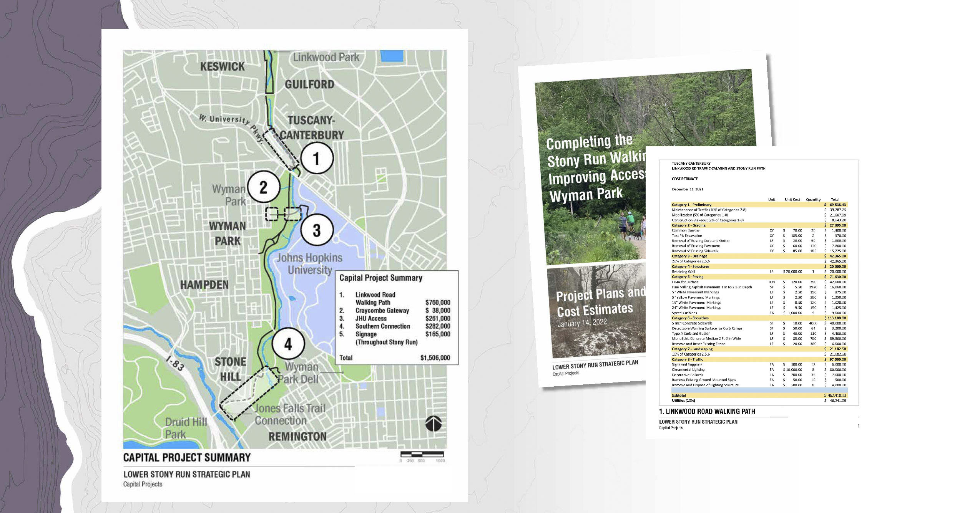Select the bold WYMAN PARK neighborhood label
Screen dimensions: 980x513
click(228, 233)
